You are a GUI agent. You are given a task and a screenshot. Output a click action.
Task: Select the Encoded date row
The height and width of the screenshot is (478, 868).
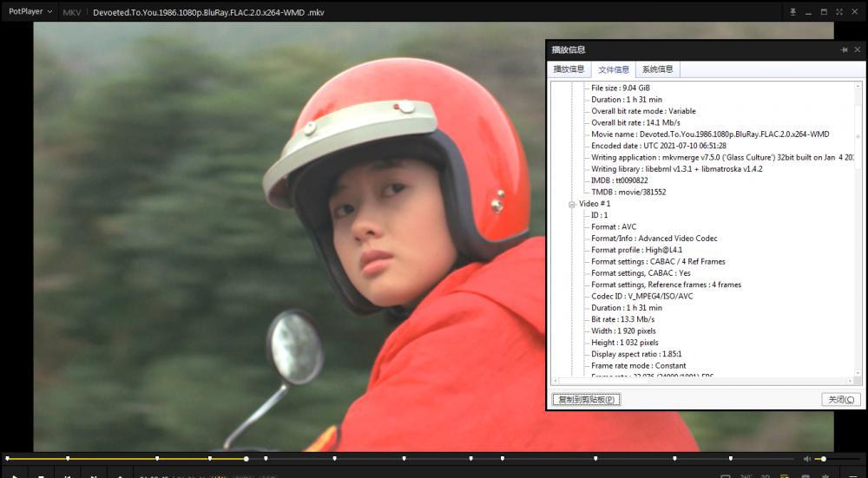click(x=659, y=146)
